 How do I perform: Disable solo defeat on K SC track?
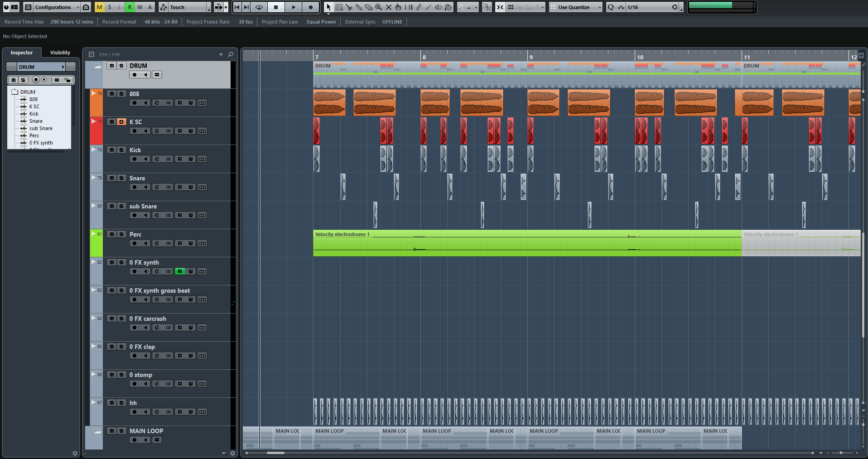[x=121, y=122]
